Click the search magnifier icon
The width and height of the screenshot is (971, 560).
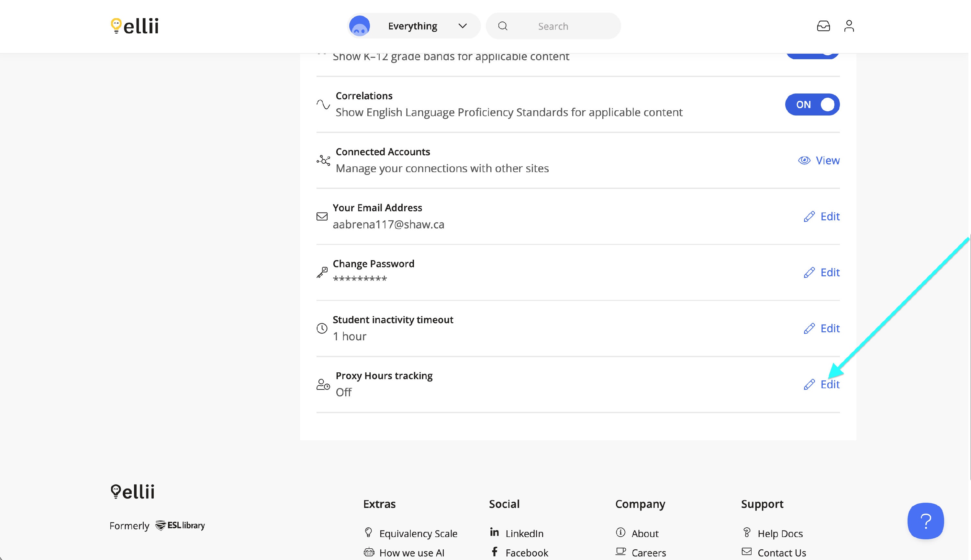502,26
